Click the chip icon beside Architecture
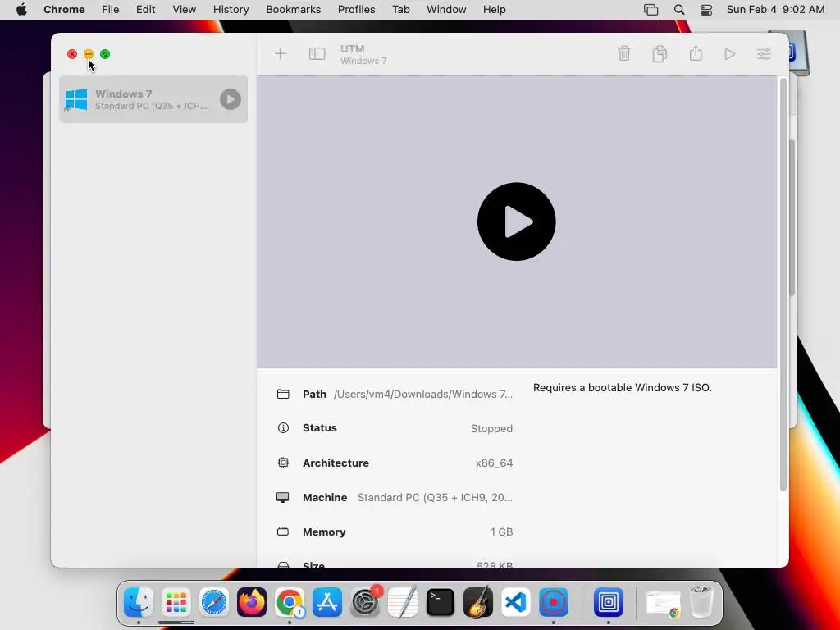Image resolution: width=840 pixels, height=630 pixels. coord(283,463)
